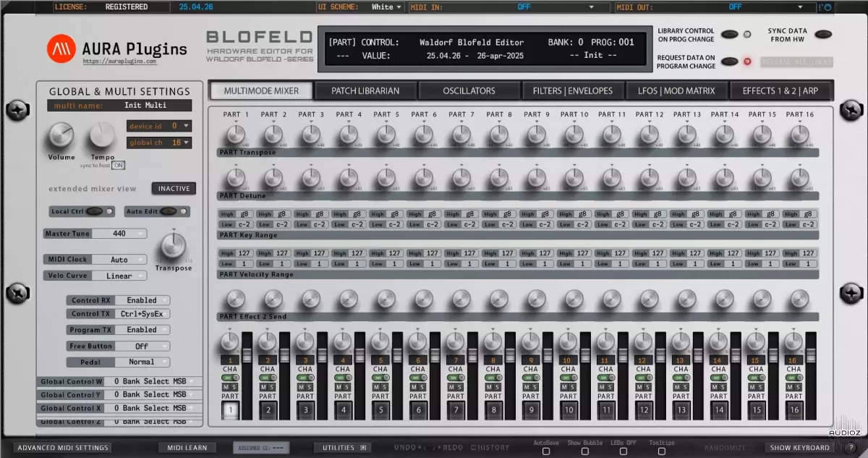The image size is (868, 458).
Task: Click the Advanced MIDI Settings button
Action: click(x=63, y=448)
